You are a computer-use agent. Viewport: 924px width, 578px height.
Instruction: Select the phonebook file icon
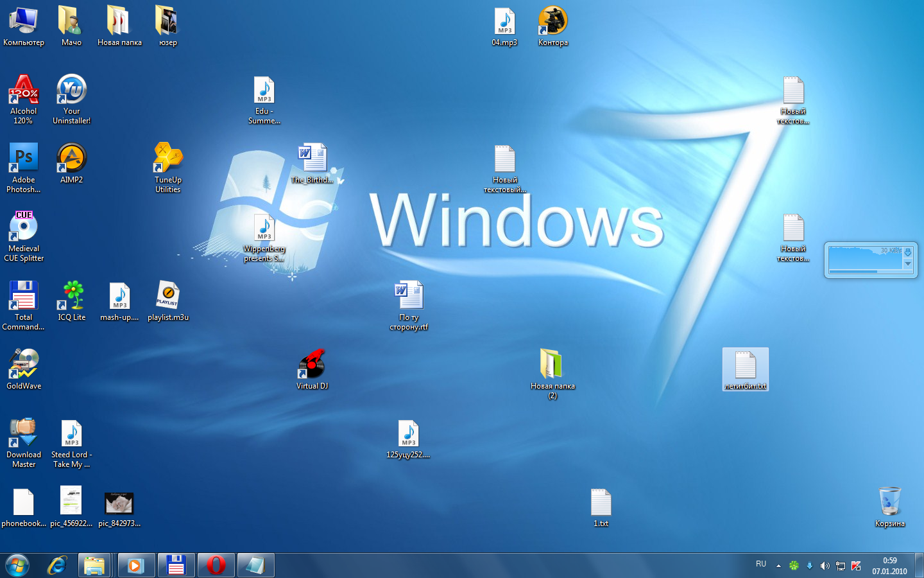point(24,507)
